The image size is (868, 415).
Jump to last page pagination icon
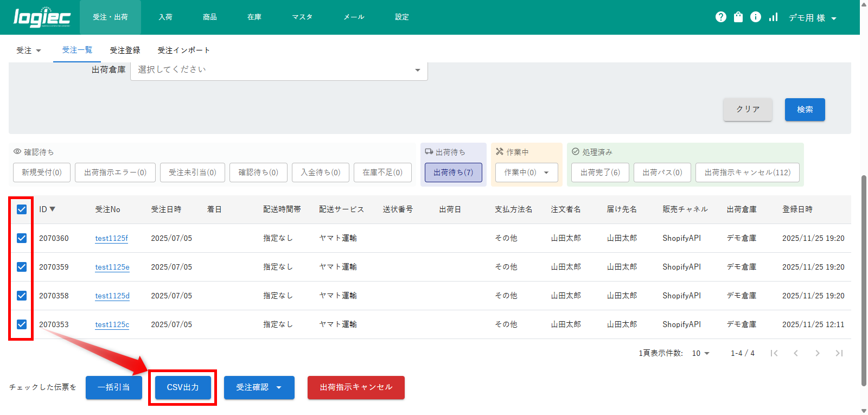coord(839,353)
